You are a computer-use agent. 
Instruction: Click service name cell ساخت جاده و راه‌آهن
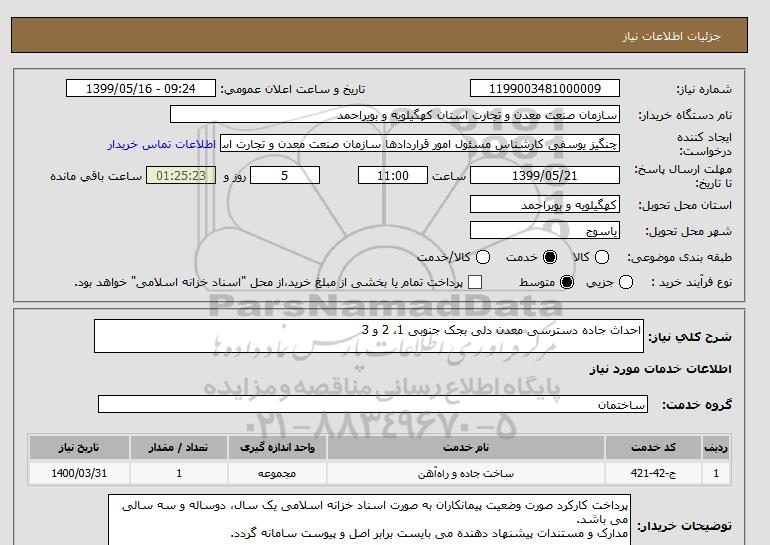click(x=466, y=473)
